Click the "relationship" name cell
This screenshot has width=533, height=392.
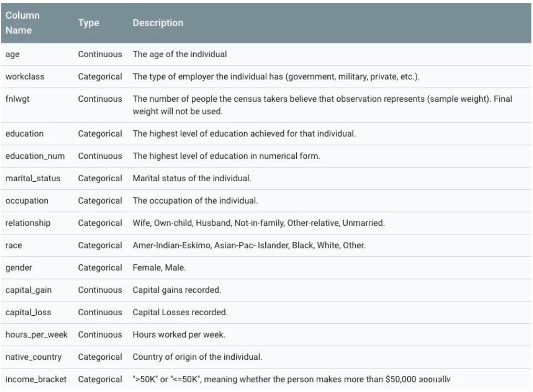[28, 223]
